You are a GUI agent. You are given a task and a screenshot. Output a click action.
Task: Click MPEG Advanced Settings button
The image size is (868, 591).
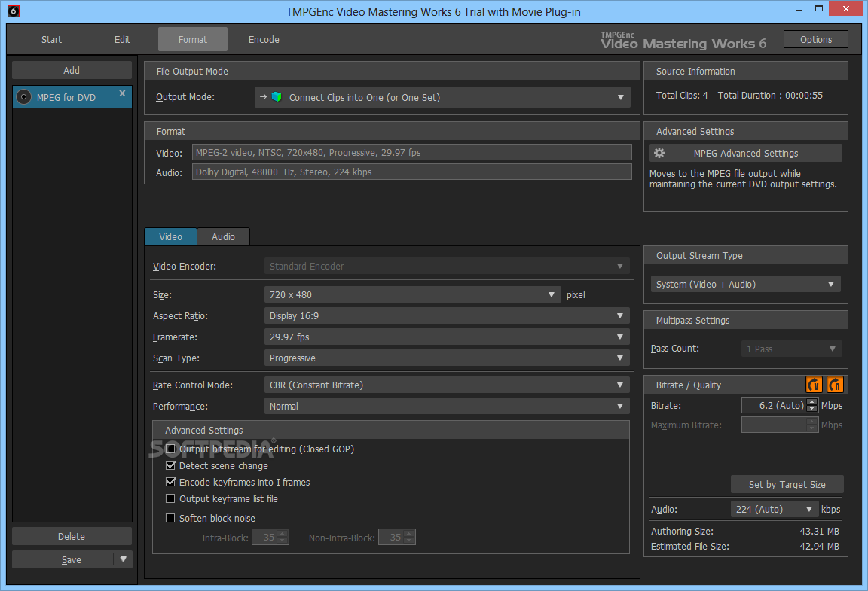point(746,153)
